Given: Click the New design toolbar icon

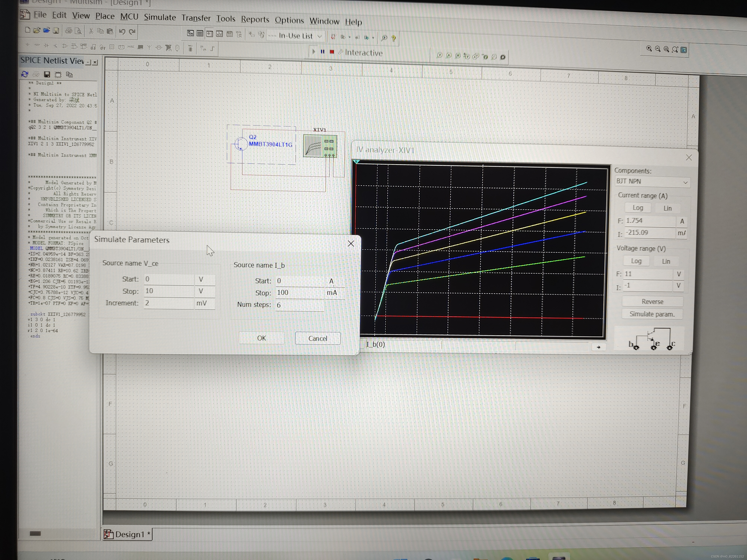Looking at the screenshot, I should (28, 30).
